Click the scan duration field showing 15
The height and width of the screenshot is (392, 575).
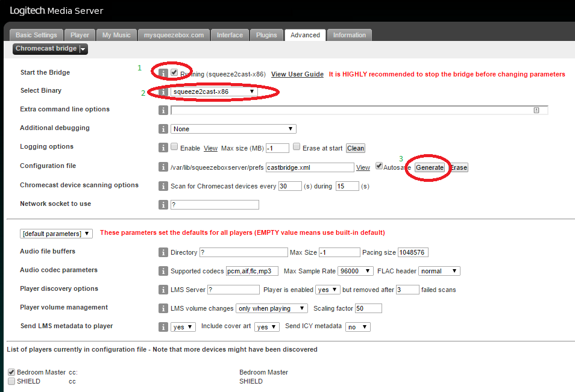[x=347, y=186]
